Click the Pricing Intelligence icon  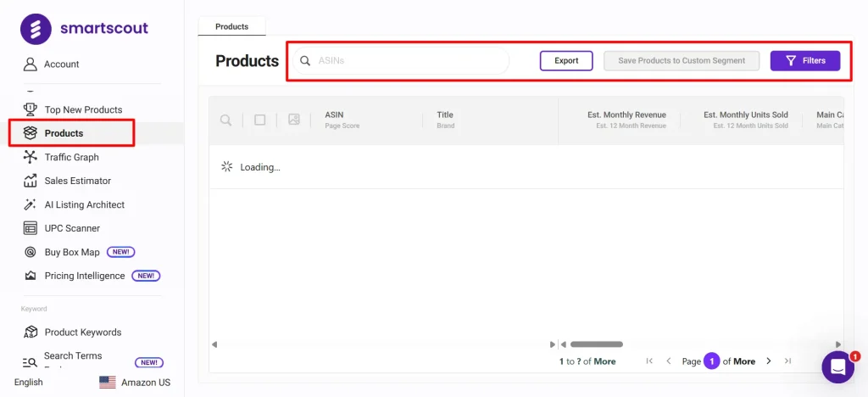[30, 276]
